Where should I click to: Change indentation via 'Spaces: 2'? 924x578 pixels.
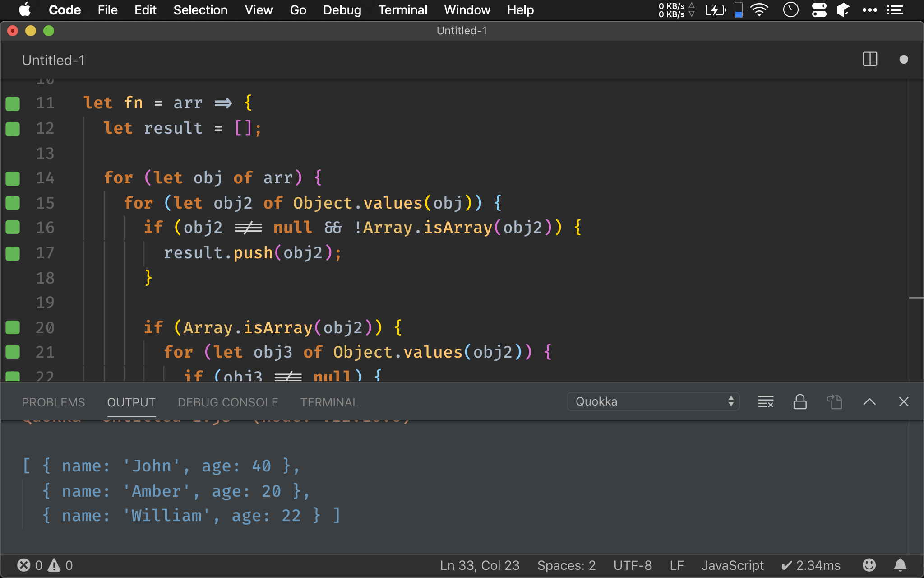pyautogui.click(x=566, y=565)
